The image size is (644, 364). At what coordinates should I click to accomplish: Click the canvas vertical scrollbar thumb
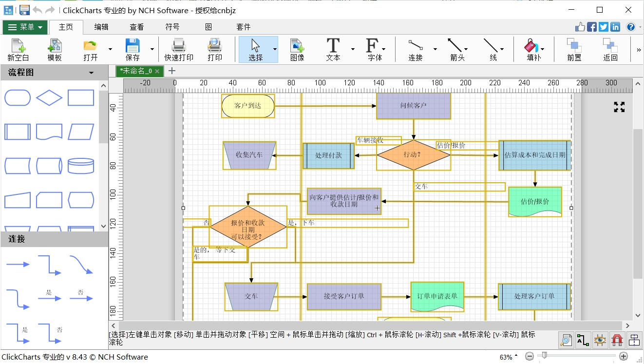pos(638,204)
